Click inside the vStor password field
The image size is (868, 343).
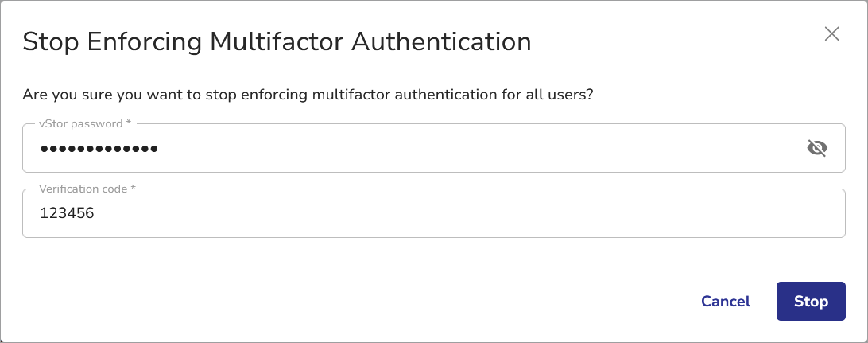pos(433,148)
